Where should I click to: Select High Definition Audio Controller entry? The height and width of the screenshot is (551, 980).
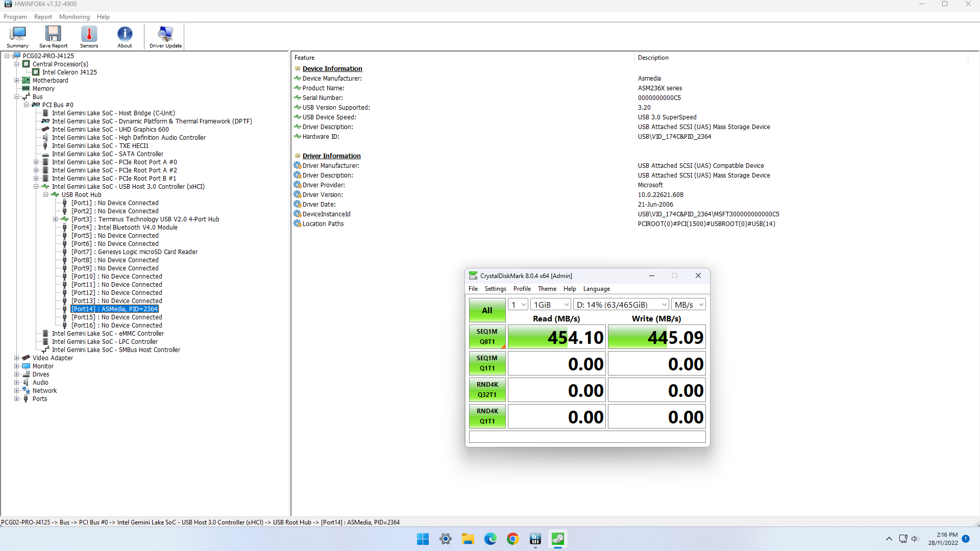point(129,138)
